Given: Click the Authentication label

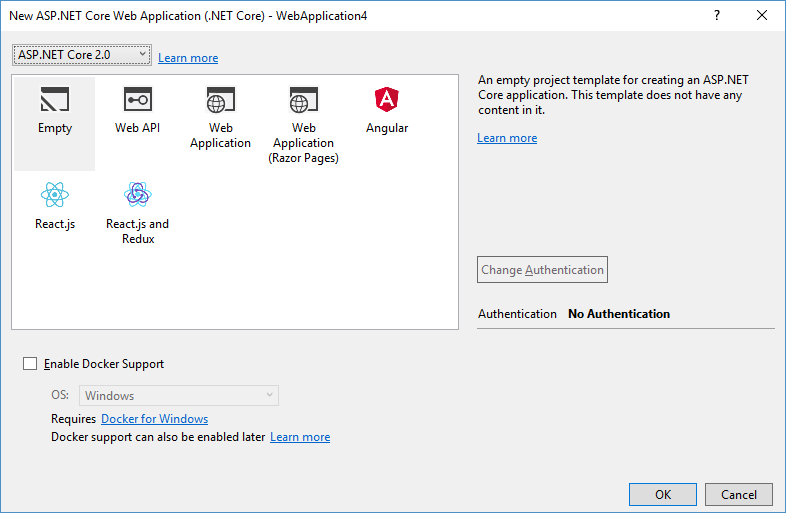Looking at the screenshot, I should click(x=517, y=314).
